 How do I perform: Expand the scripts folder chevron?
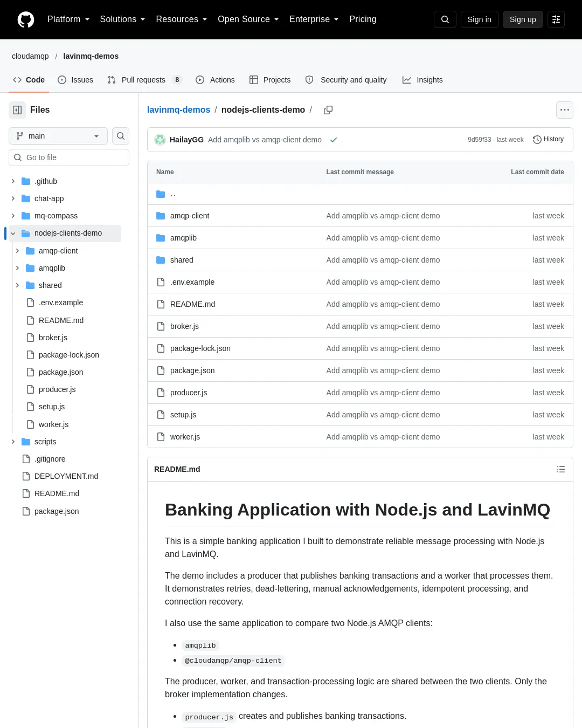[13, 442]
